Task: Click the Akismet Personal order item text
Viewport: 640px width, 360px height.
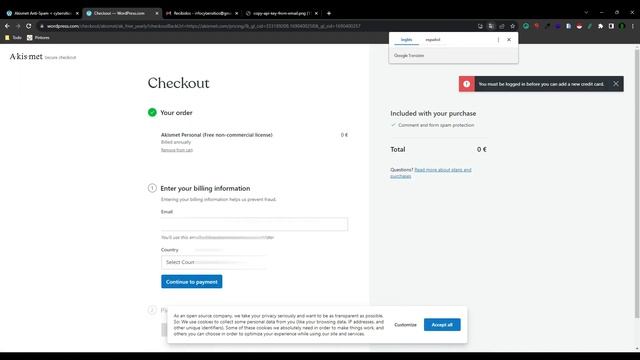Action: (216, 135)
